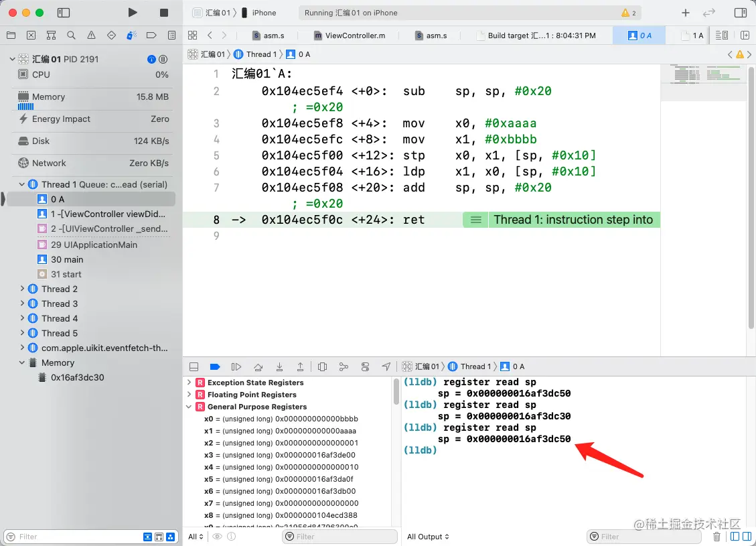This screenshot has height=546, width=756.
Task: Stop the running app
Action: click(x=164, y=13)
